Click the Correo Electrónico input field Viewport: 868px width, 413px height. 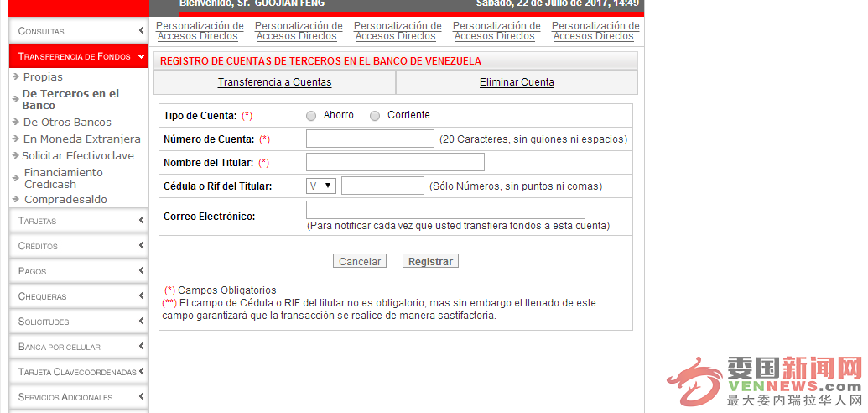445,210
